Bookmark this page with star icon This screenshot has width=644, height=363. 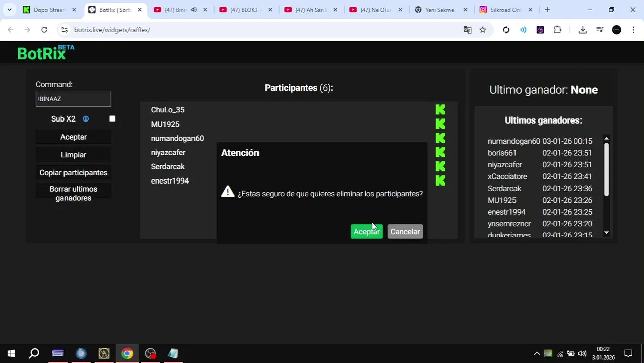click(x=483, y=30)
